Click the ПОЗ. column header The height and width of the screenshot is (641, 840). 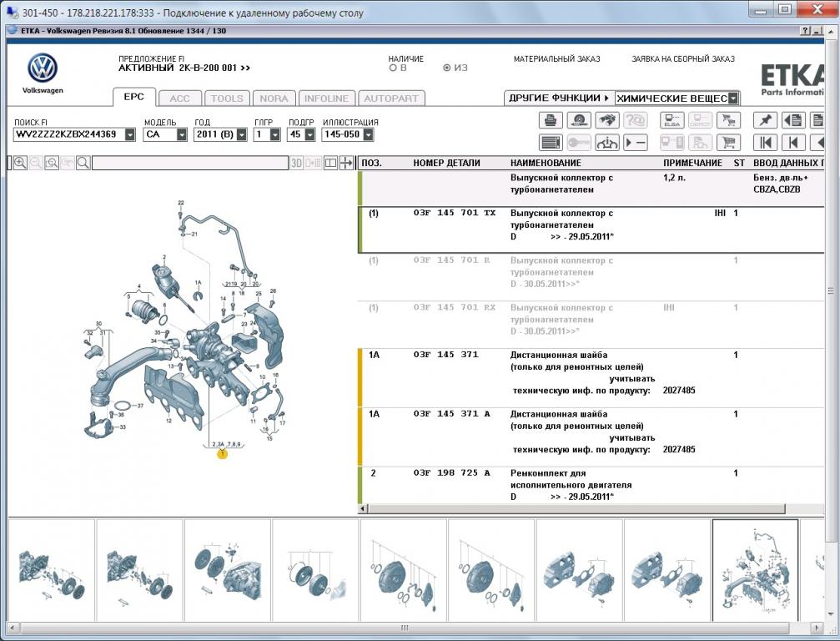pos(372,163)
